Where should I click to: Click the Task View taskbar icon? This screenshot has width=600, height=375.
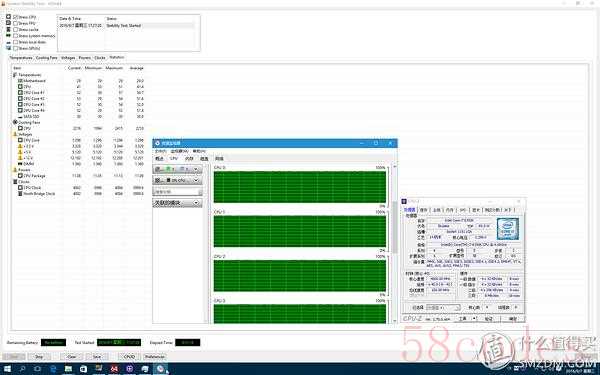point(38,369)
